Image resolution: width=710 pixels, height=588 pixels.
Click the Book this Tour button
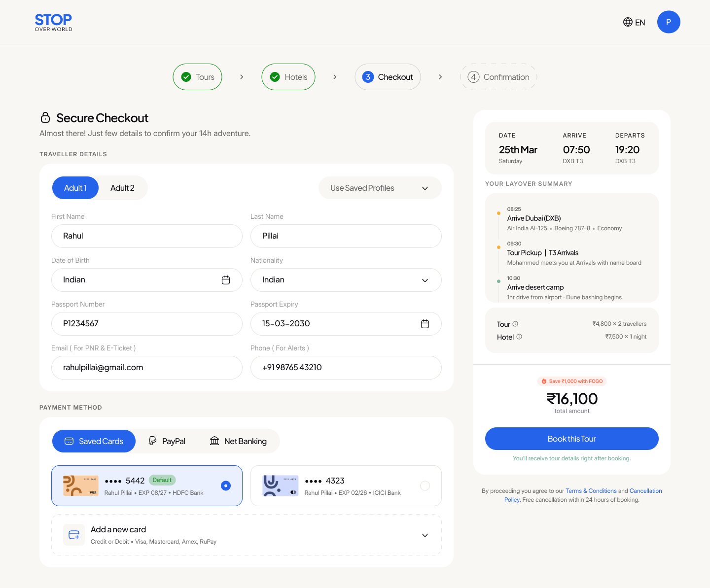pyautogui.click(x=572, y=439)
